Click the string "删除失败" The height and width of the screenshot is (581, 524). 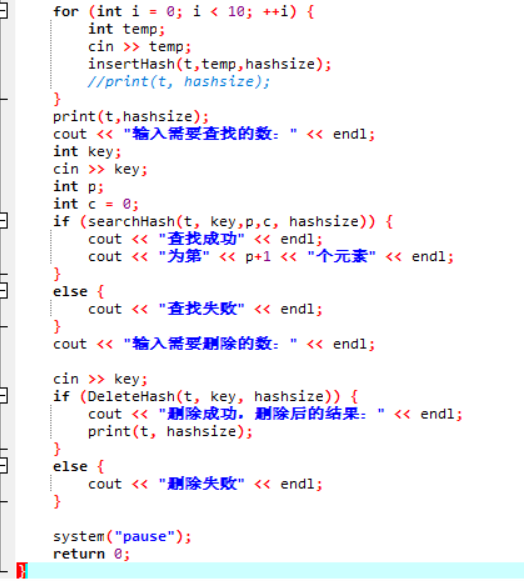click(202, 484)
